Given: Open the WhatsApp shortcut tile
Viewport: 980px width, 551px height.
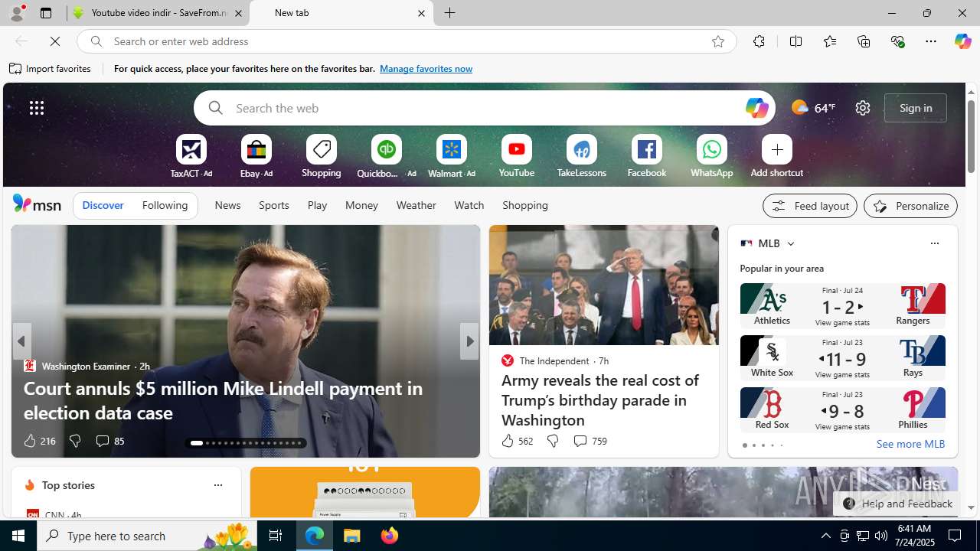Looking at the screenshot, I should click(x=711, y=156).
